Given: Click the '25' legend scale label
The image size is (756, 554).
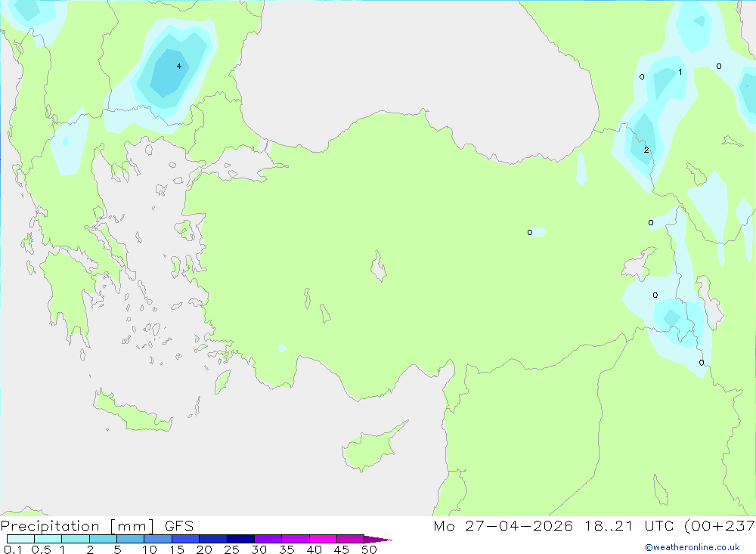Looking at the screenshot, I should 231,549.
